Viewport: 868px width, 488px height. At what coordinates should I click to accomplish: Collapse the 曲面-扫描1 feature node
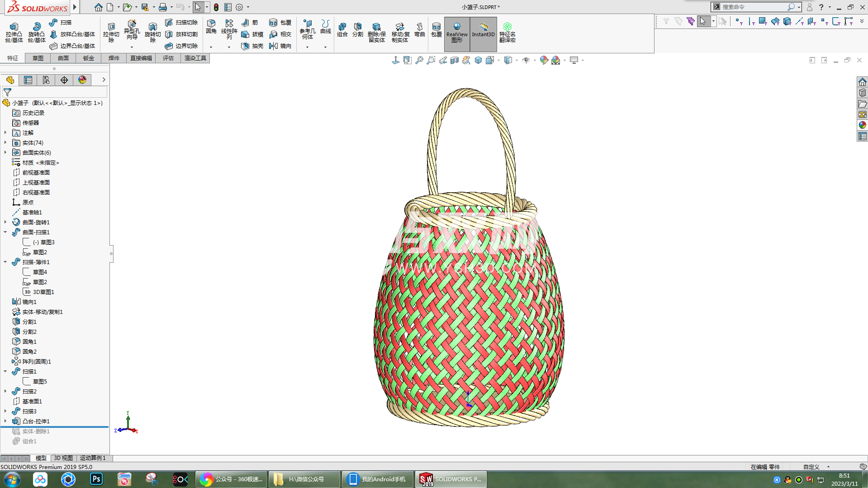tap(5, 232)
